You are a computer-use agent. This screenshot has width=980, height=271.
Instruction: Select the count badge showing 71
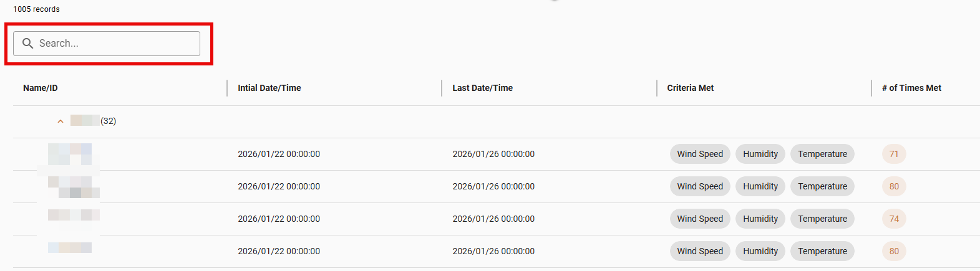894,154
